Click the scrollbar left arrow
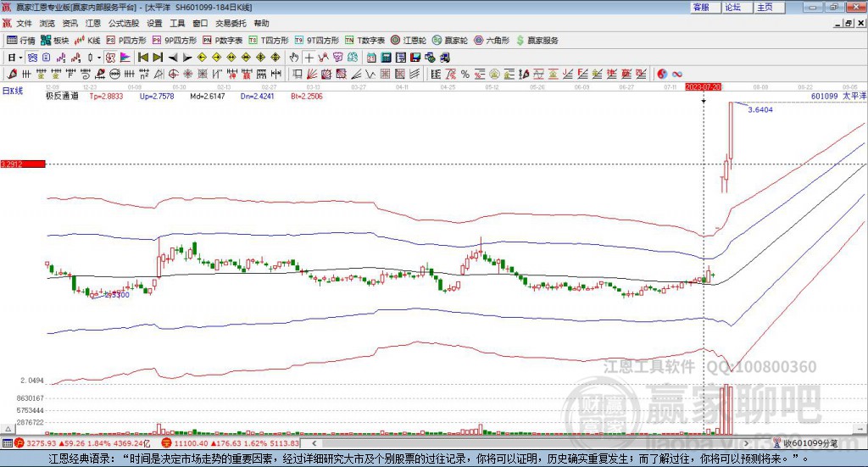Image resolution: width=868 pixels, height=467 pixels. (314, 443)
